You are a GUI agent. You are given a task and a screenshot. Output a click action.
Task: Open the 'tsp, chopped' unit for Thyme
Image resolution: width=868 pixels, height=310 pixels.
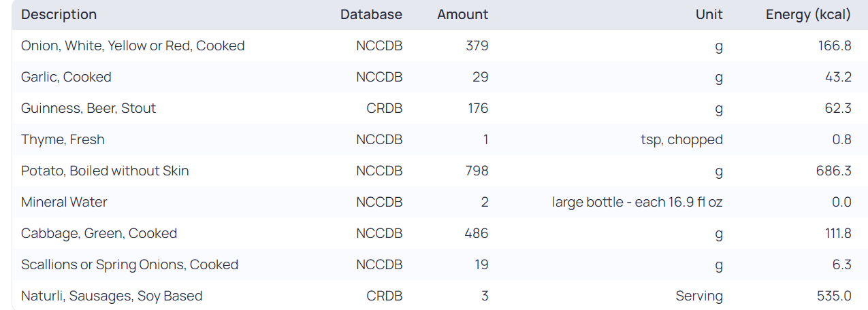pos(681,139)
